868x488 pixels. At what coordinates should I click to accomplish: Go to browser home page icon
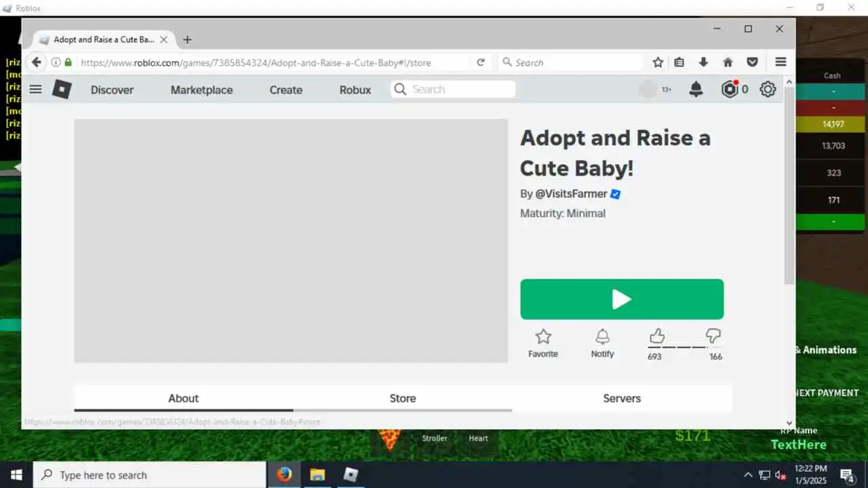pos(728,62)
